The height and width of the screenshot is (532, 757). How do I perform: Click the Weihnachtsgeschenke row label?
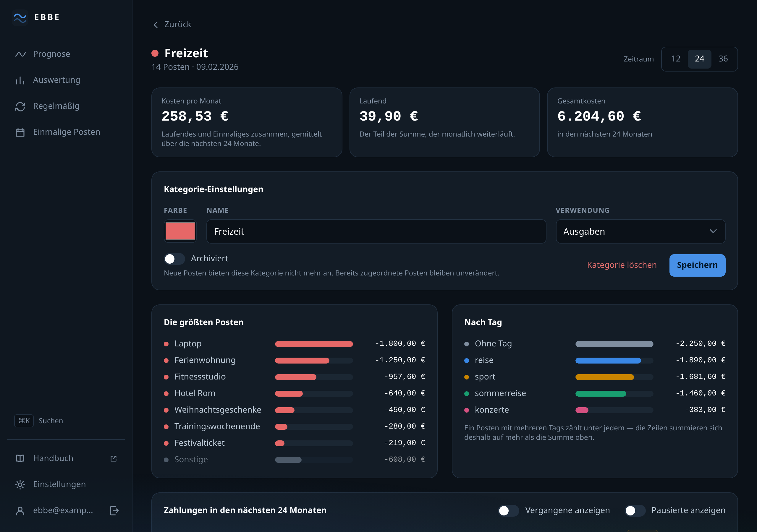218,410
